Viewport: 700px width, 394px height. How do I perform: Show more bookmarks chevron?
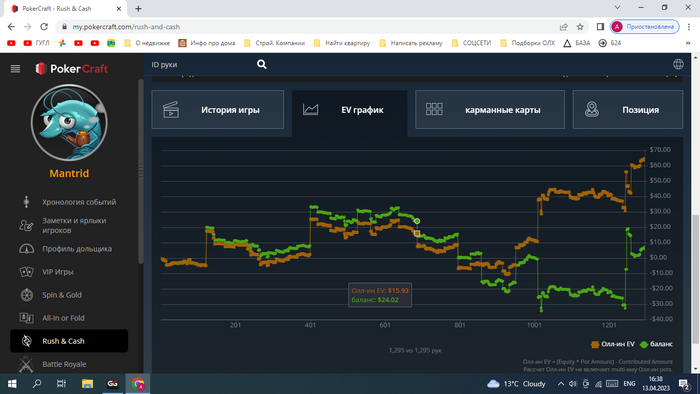(688, 43)
